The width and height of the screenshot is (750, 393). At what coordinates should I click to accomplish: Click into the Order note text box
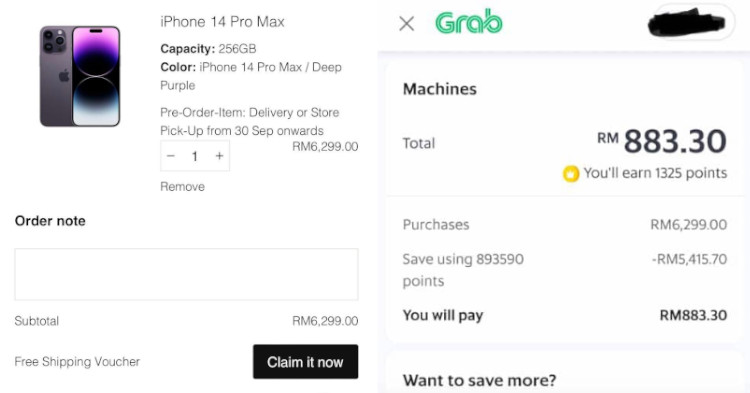(186, 274)
